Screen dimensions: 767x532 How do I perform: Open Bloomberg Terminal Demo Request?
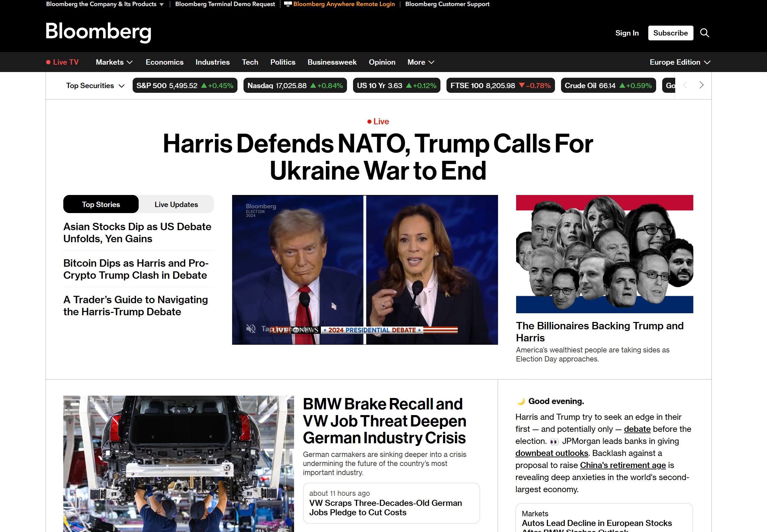pos(225,4)
